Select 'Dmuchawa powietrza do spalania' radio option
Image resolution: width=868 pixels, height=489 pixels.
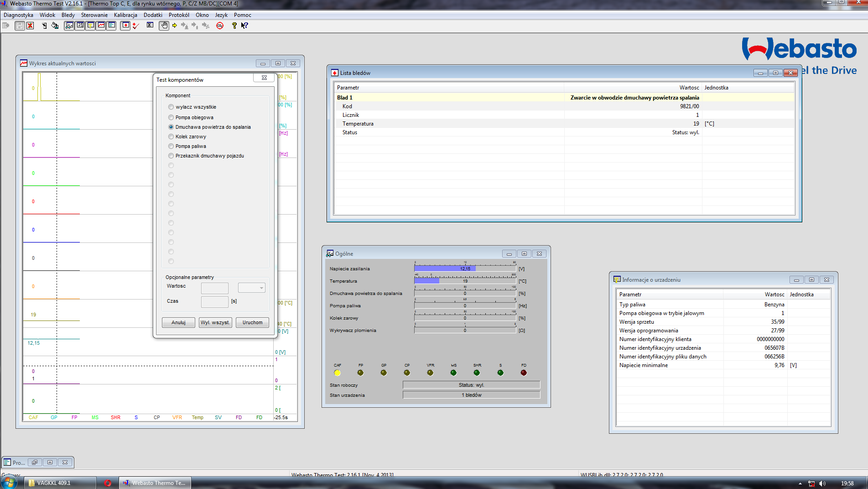pos(171,127)
